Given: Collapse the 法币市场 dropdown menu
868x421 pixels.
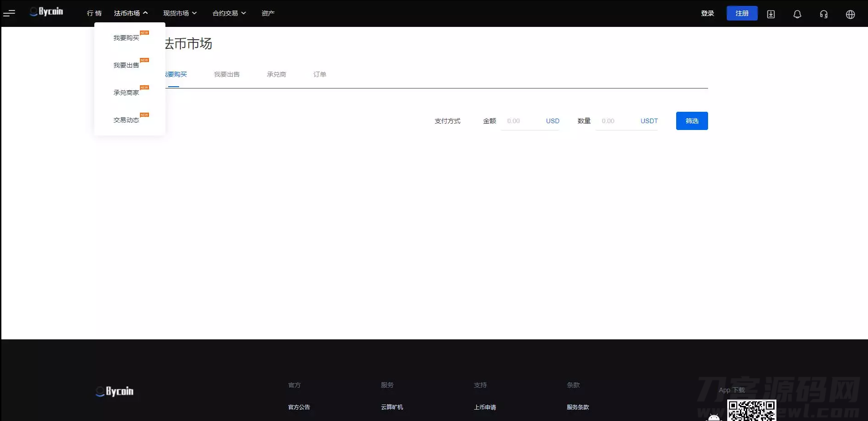Looking at the screenshot, I should tap(131, 13).
